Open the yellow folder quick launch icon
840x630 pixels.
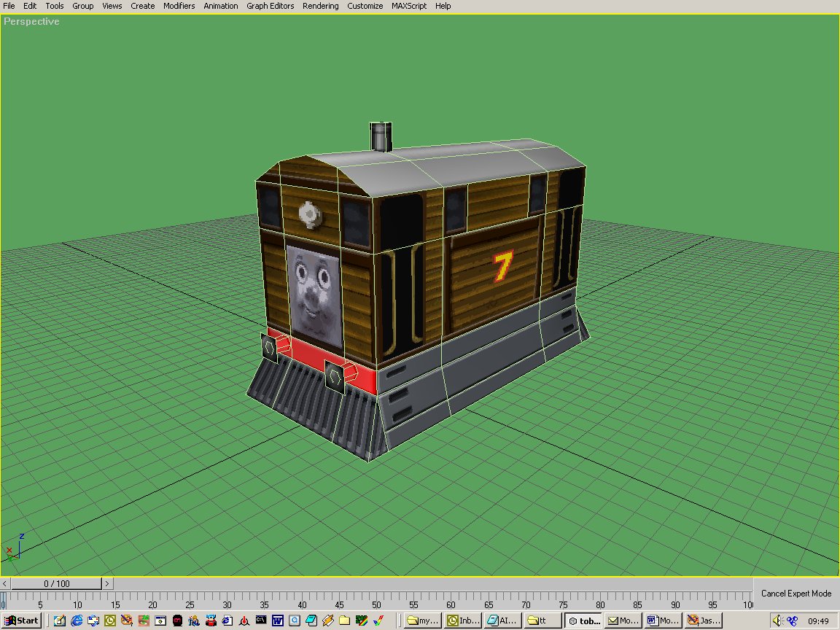344,621
